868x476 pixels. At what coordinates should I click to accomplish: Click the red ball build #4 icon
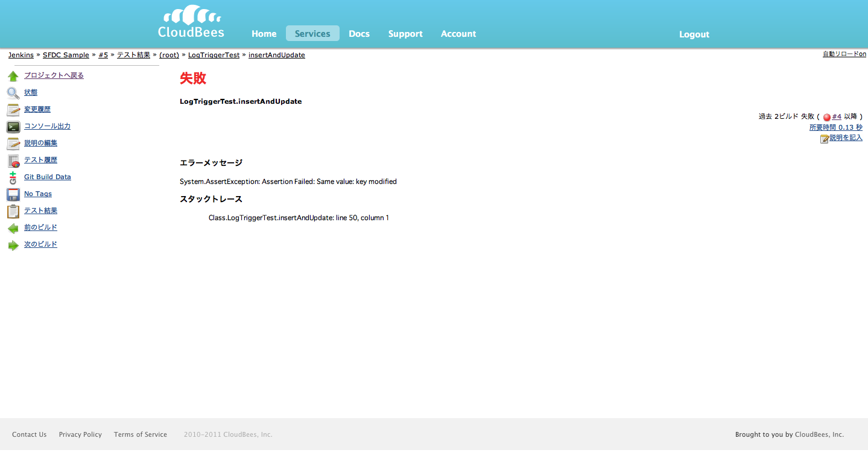coord(827,117)
